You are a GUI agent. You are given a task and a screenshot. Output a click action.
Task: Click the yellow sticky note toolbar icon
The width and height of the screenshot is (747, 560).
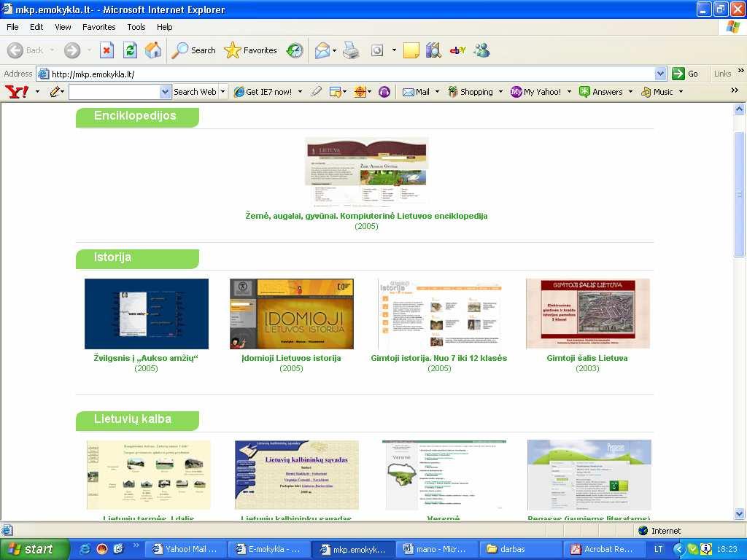click(411, 50)
